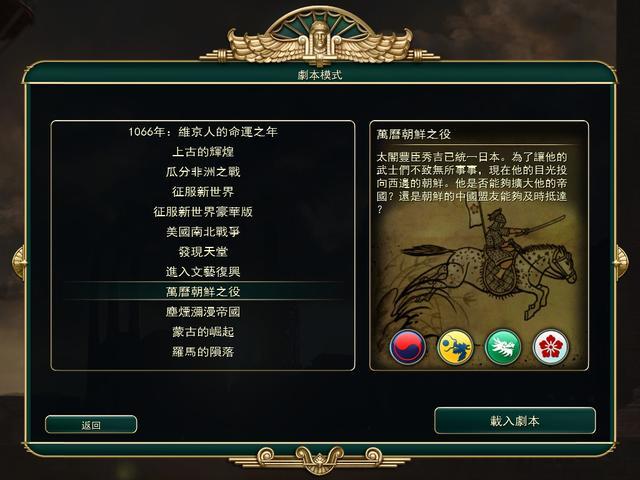Choose the 美國南北戰爭 scenario
Image resolution: width=640 pixels, height=480 pixels.
tap(203, 232)
